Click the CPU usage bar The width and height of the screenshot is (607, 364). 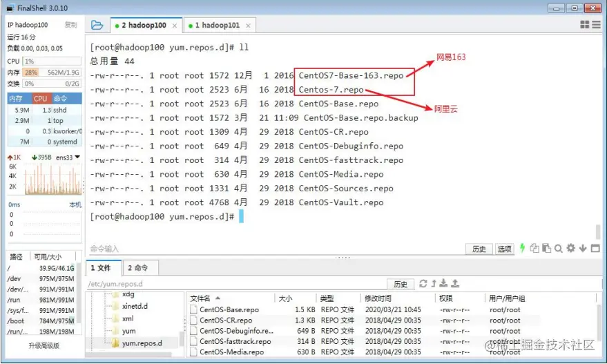pyautogui.click(x=52, y=61)
